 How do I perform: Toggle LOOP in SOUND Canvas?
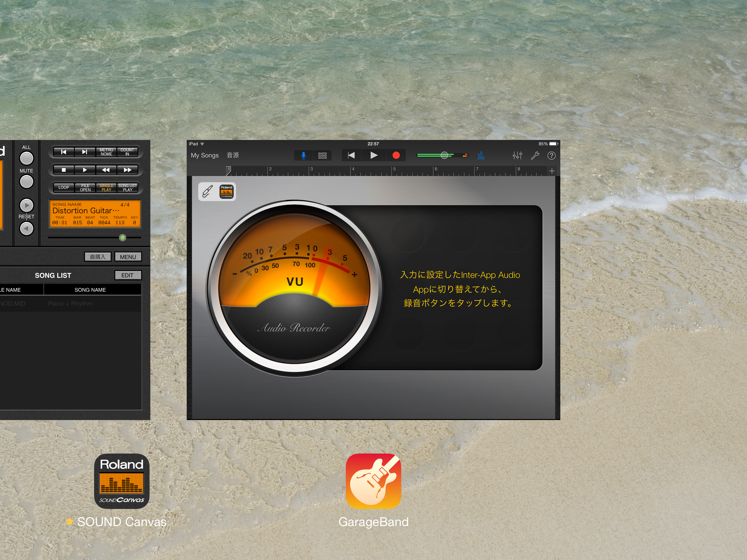(x=63, y=187)
